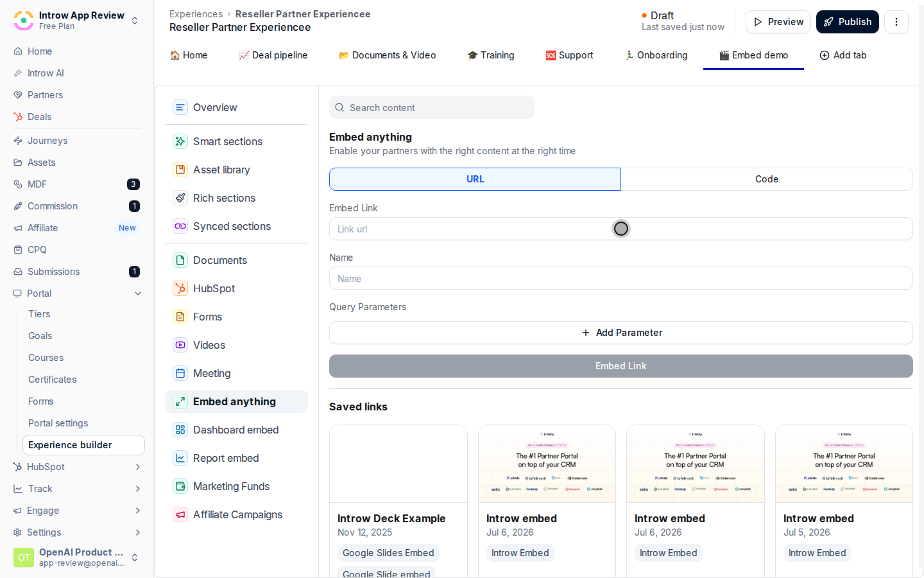Open the Synced sections icon
Viewport: 924px width, 578px height.
coord(180,226)
